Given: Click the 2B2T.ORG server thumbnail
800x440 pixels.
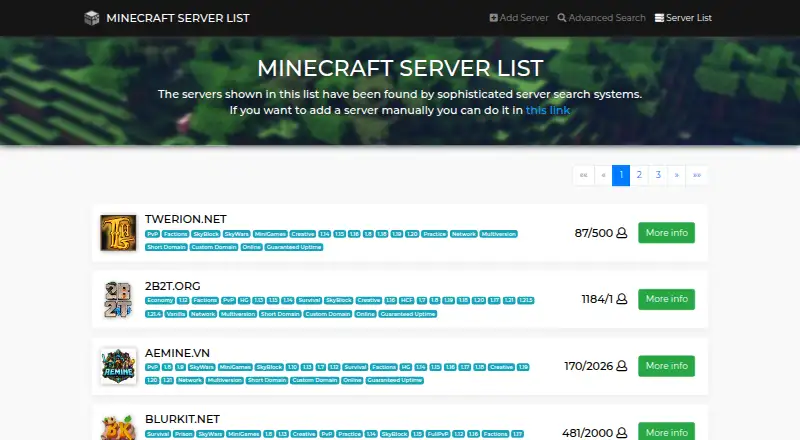Looking at the screenshot, I should (118, 300).
